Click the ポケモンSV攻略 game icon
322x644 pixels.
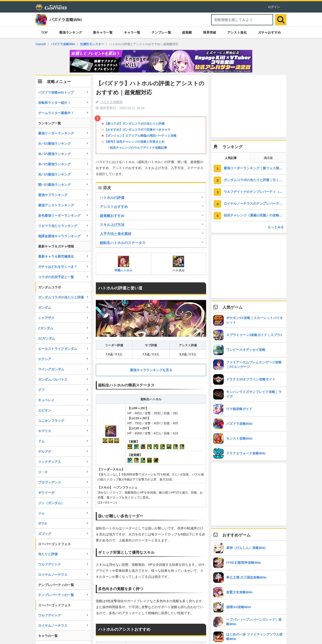[x=218, y=320]
